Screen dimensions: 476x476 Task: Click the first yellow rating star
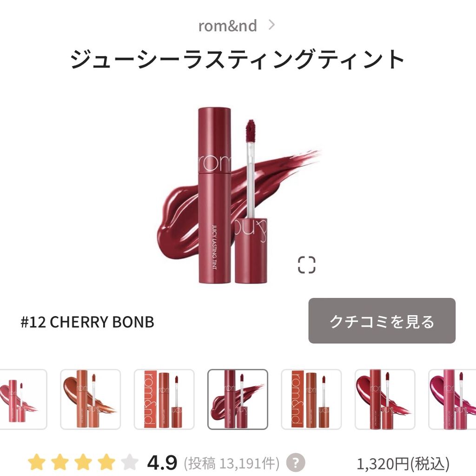(x=37, y=463)
